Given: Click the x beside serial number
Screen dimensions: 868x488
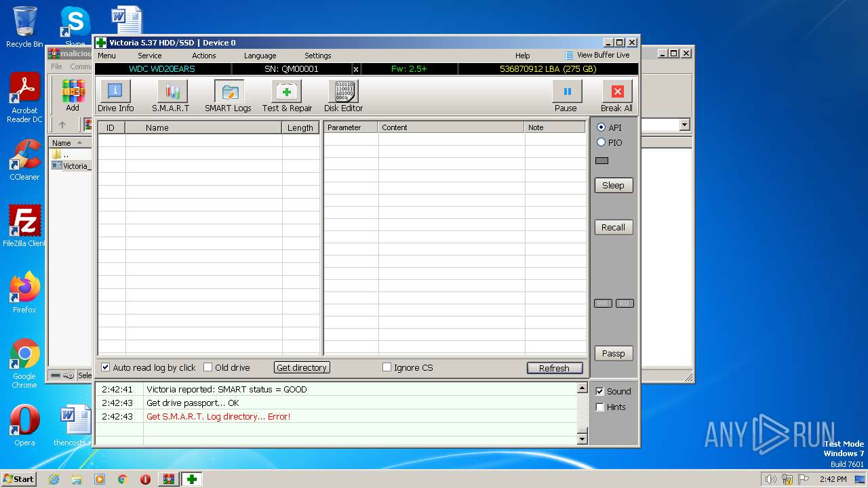Looking at the screenshot, I should click(356, 69).
